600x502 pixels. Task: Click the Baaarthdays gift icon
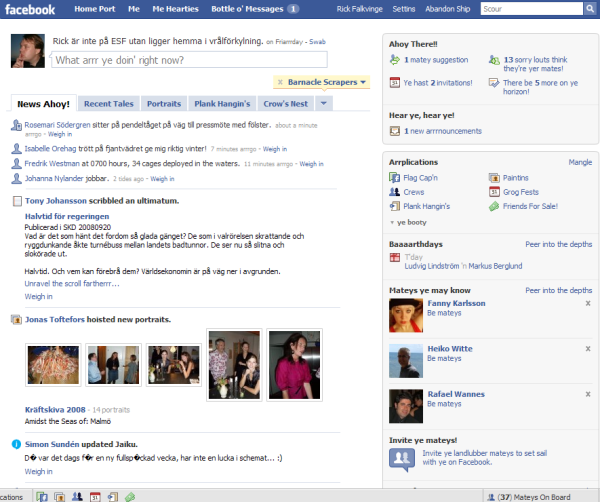point(395,258)
